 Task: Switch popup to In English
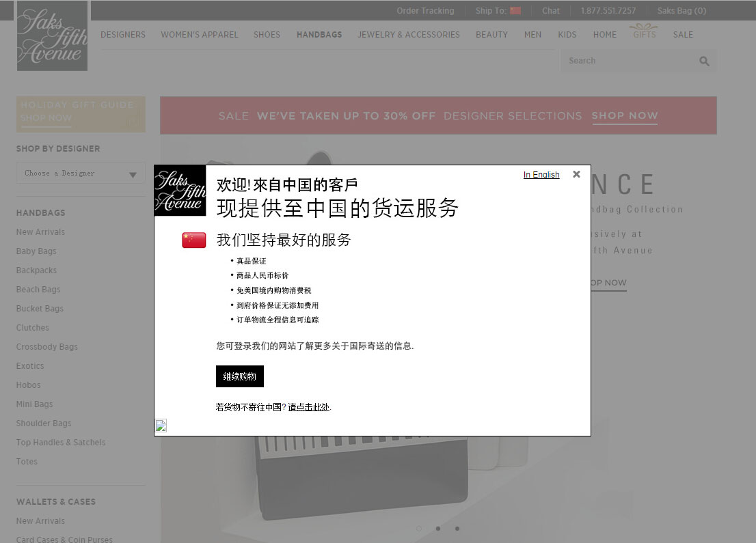(541, 175)
